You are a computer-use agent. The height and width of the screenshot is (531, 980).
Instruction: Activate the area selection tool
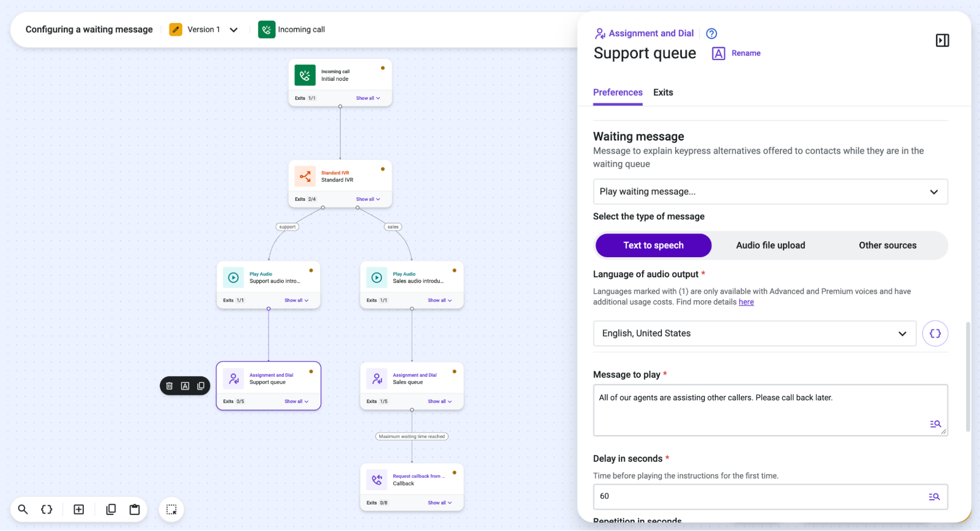point(171,509)
